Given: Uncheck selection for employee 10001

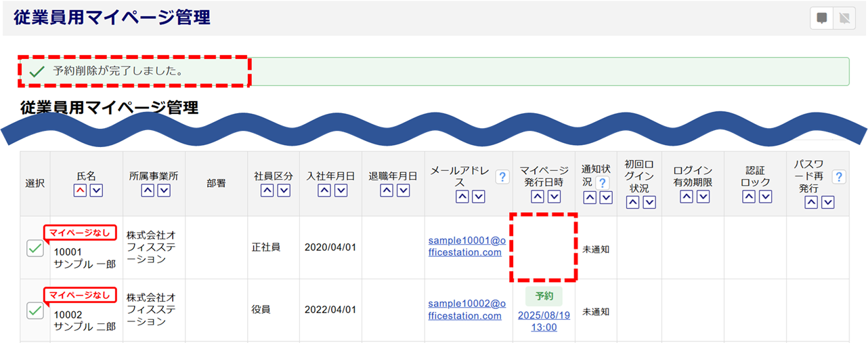Looking at the screenshot, I should coord(35,249).
